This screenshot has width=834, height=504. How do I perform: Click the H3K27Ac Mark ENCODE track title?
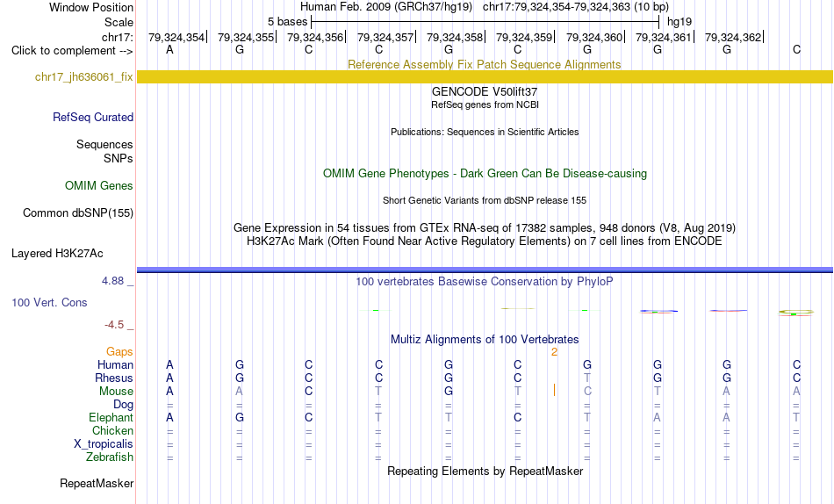pyautogui.click(x=484, y=241)
